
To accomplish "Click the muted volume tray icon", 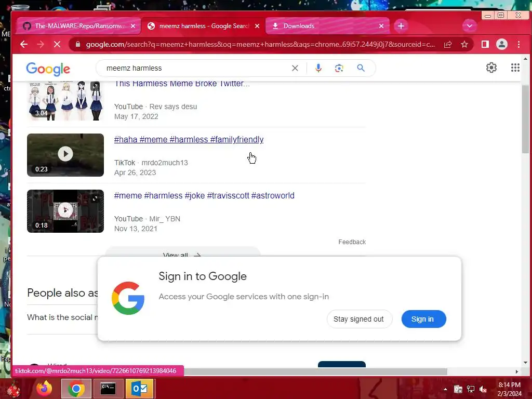I will pyautogui.click(x=483, y=389).
